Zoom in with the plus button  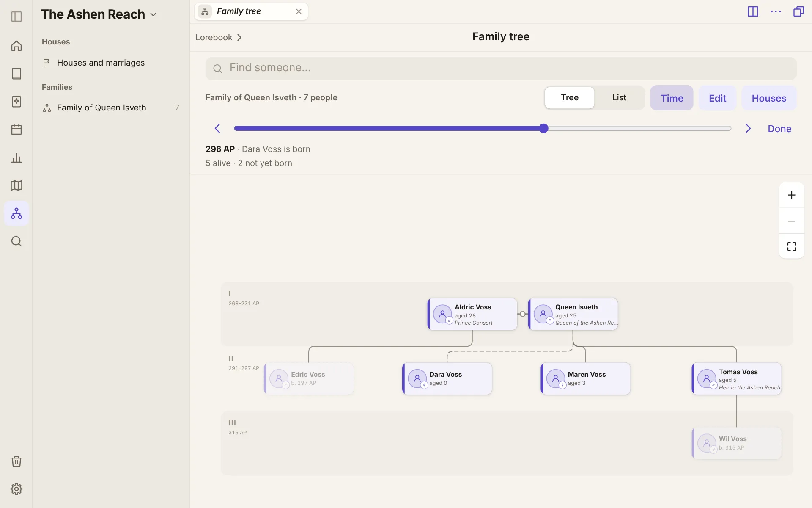click(x=792, y=195)
